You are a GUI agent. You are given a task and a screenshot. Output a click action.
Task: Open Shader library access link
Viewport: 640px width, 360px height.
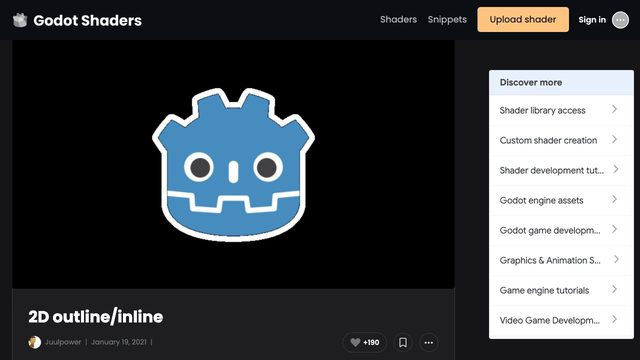coord(542,110)
